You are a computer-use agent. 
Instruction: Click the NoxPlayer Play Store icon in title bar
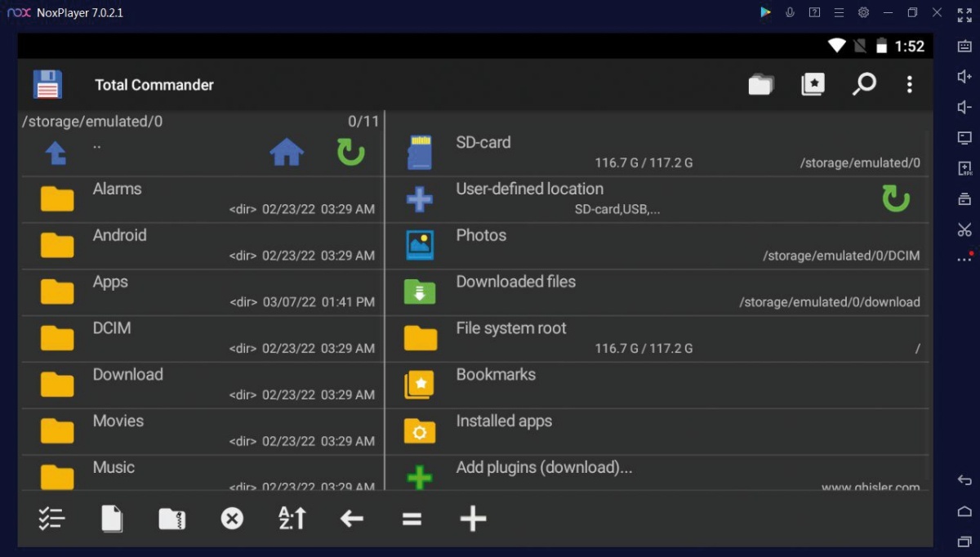(765, 12)
